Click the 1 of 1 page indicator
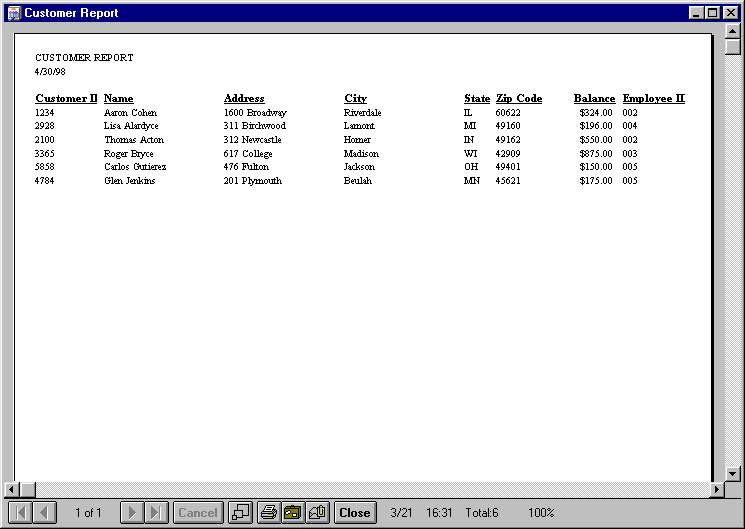Screen dimensions: 745x529 click(x=88, y=513)
